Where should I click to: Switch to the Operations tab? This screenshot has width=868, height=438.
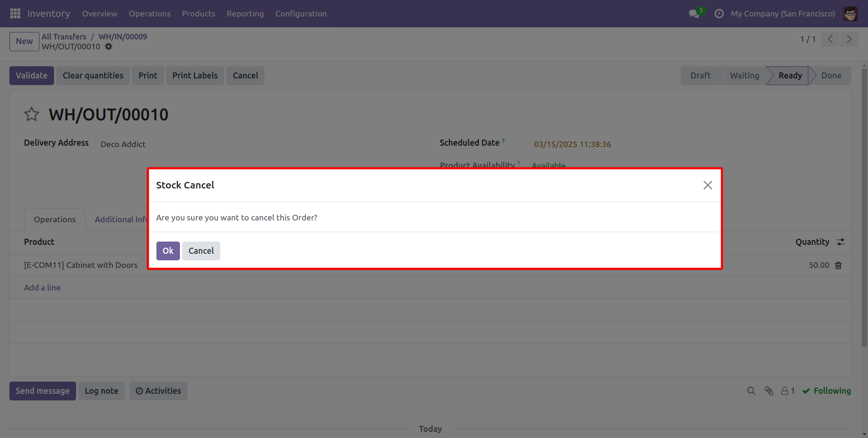pyautogui.click(x=54, y=219)
